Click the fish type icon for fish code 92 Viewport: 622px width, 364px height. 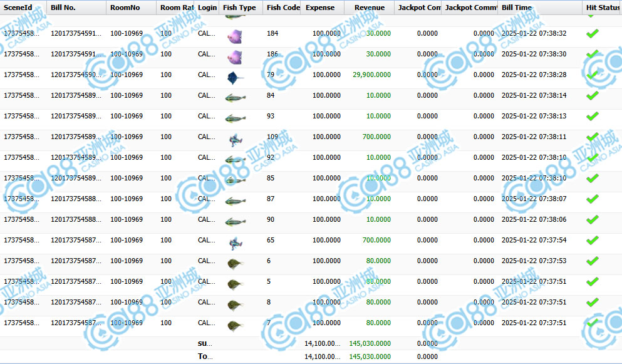(x=236, y=160)
